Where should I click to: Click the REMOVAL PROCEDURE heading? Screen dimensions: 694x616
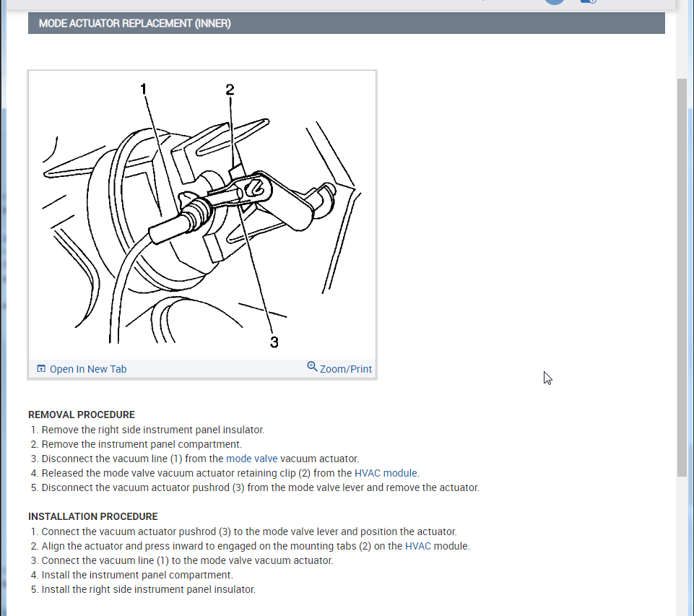[82, 415]
